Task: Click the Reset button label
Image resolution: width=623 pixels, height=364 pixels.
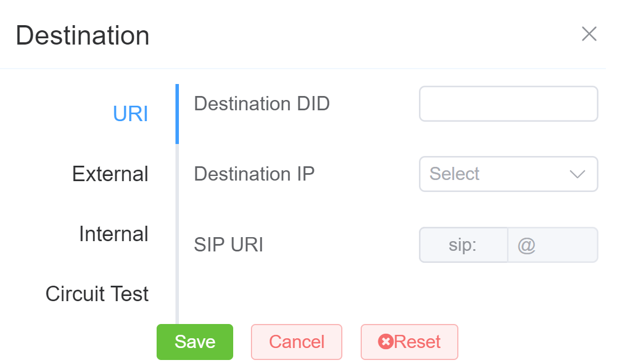Action: [x=417, y=342]
